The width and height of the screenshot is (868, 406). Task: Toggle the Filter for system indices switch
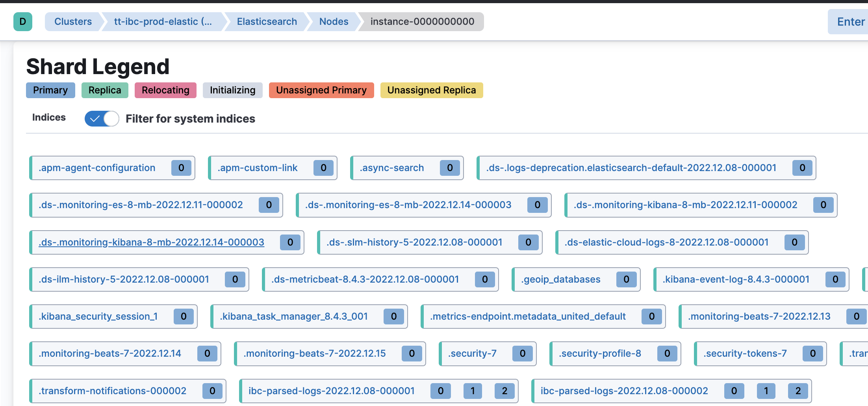tap(102, 119)
